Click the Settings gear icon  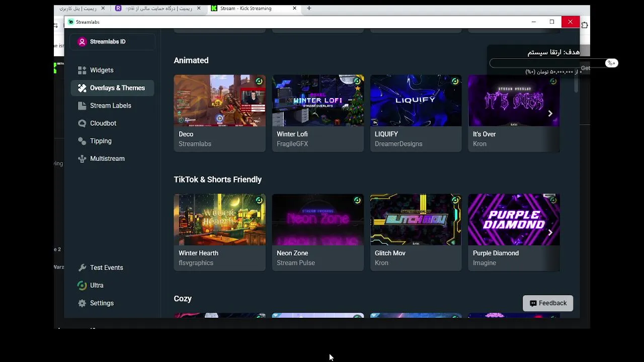82,303
